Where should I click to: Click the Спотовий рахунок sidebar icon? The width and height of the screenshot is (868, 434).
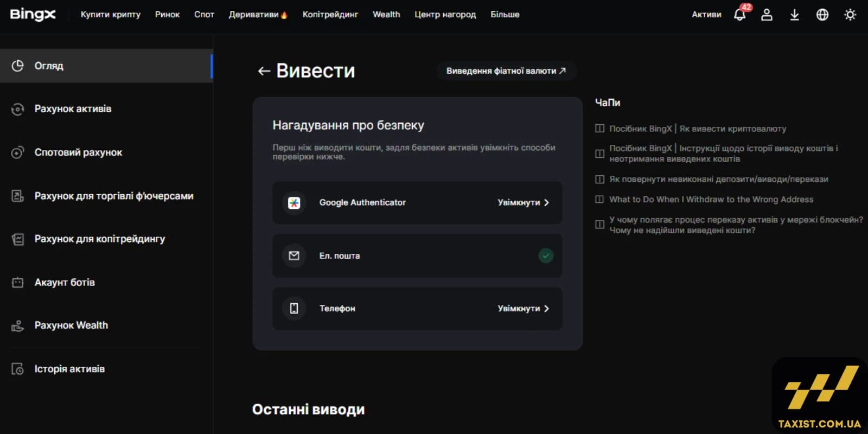point(18,152)
